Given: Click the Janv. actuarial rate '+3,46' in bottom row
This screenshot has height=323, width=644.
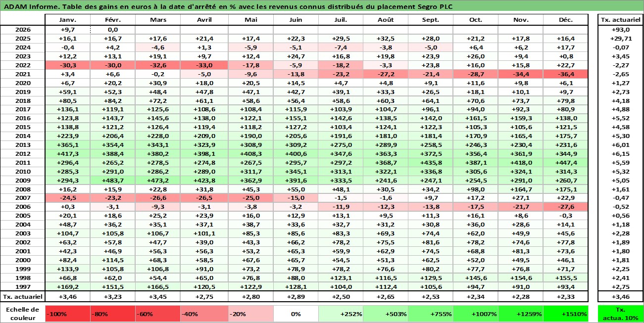Looking at the screenshot, I should tap(67, 297).
